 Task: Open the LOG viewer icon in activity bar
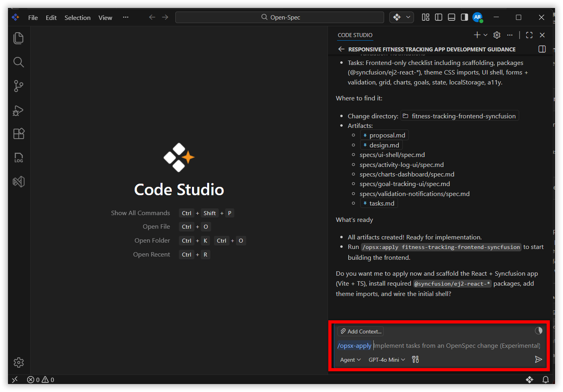click(x=19, y=158)
